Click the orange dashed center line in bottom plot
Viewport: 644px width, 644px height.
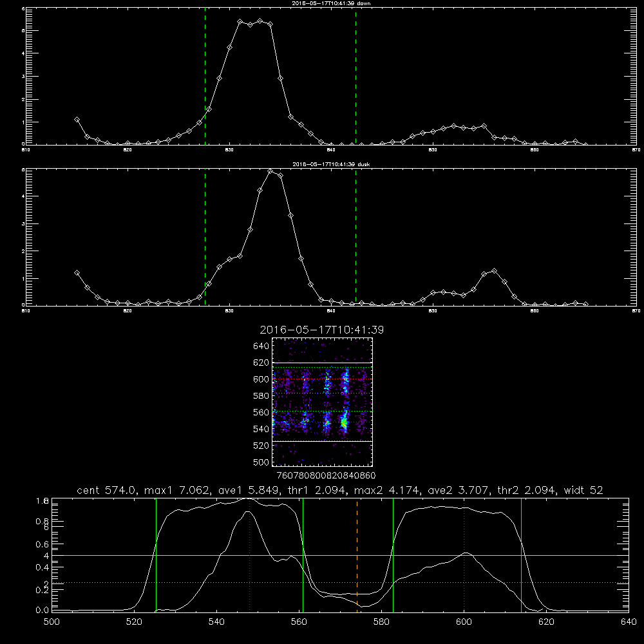click(357, 554)
